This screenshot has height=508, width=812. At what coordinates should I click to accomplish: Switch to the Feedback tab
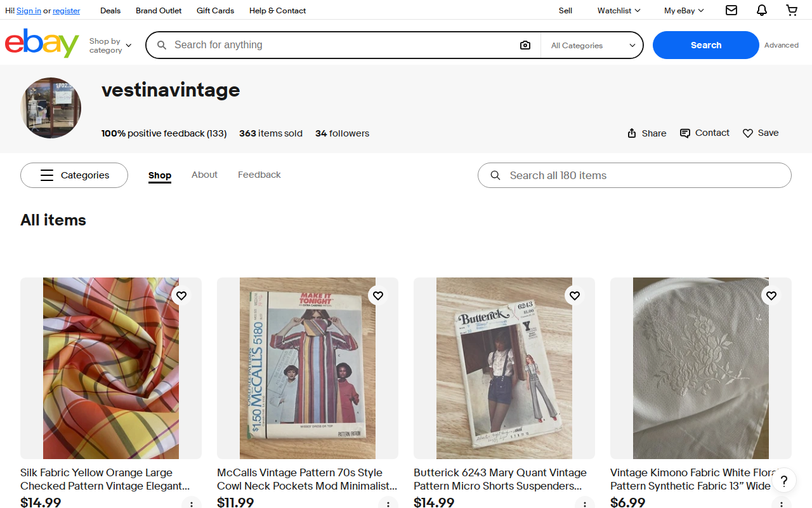click(x=259, y=175)
